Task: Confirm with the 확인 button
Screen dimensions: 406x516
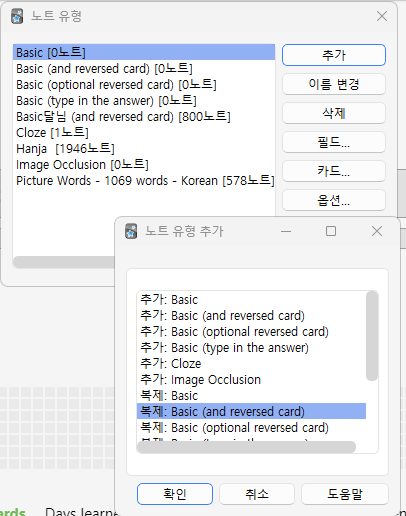Action: [x=175, y=494]
